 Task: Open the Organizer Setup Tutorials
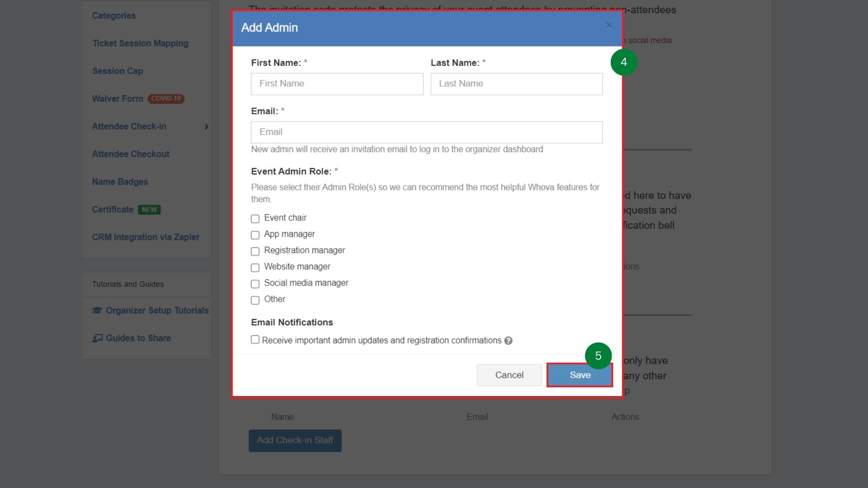click(156, 310)
